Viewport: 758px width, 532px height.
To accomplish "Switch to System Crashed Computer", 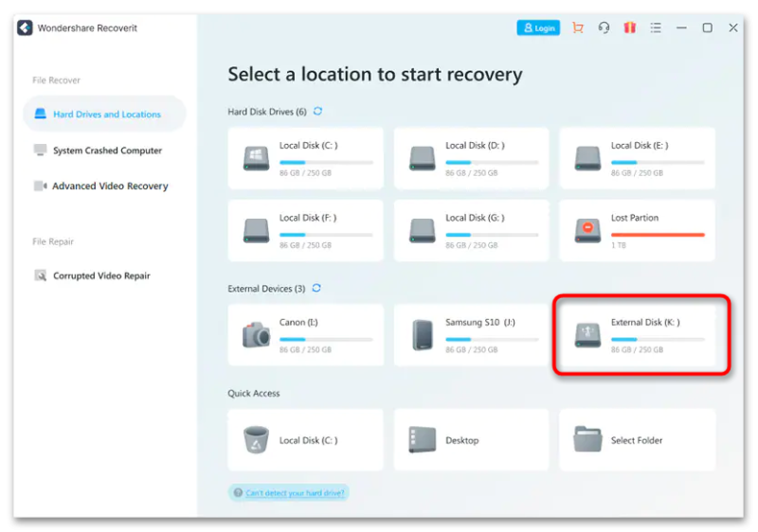I will [107, 151].
